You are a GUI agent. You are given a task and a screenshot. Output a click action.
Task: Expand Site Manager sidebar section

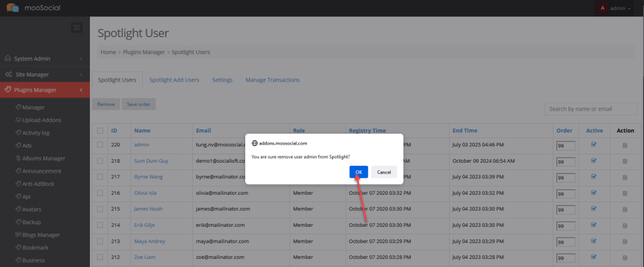tap(45, 75)
